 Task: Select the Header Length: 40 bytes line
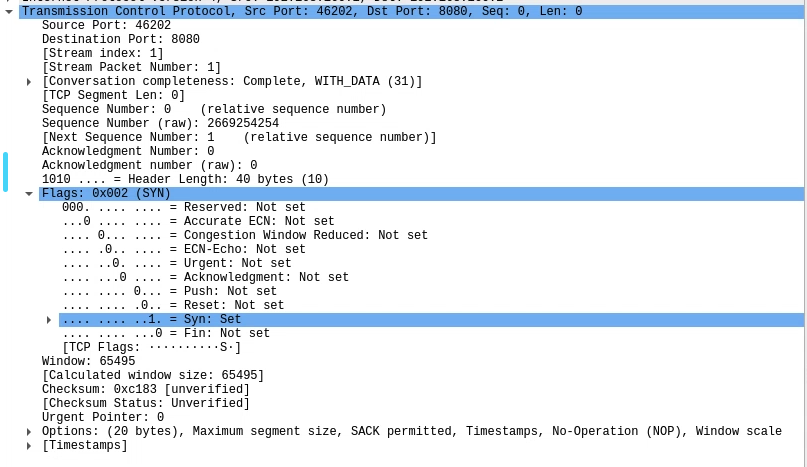185,179
